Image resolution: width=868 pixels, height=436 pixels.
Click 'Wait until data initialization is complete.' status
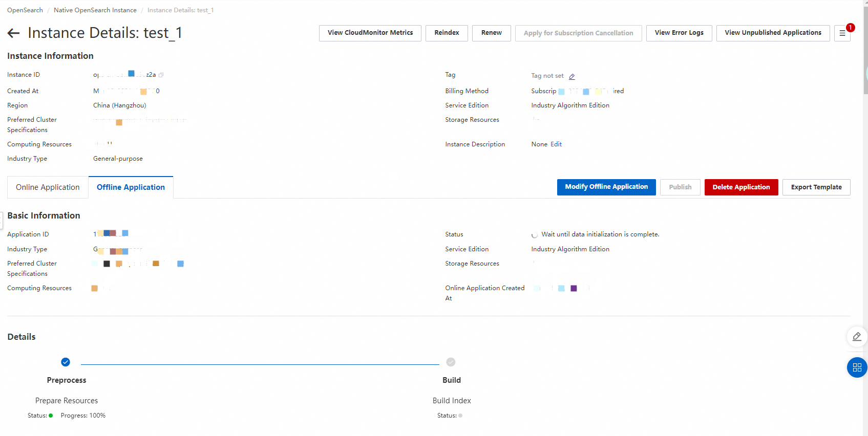click(600, 234)
